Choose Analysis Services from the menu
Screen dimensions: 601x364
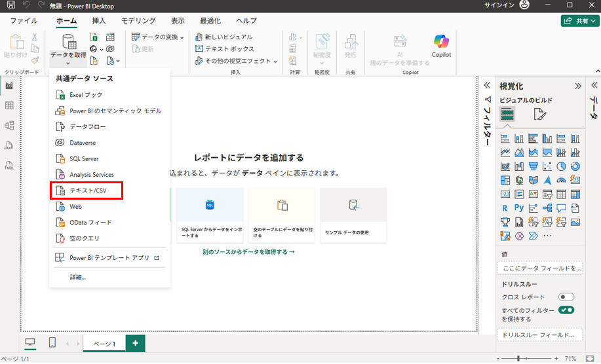click(x=109, y=175)
